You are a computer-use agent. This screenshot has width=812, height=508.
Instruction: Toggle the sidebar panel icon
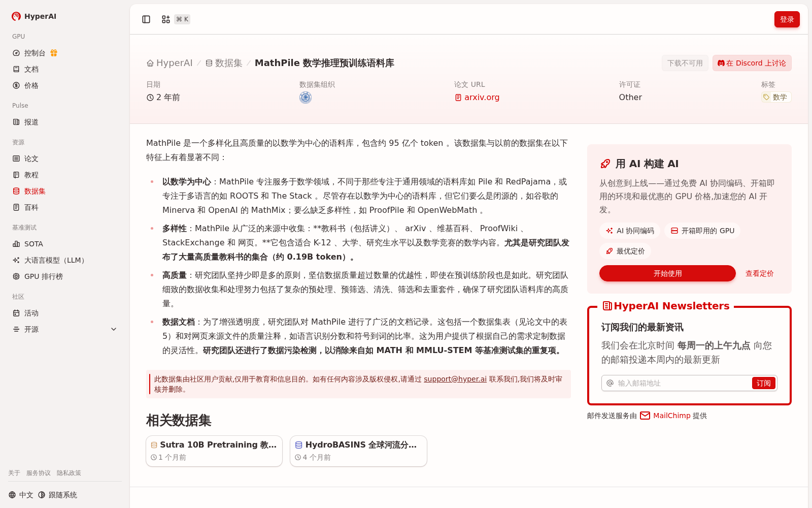click(x=146, y=19)
